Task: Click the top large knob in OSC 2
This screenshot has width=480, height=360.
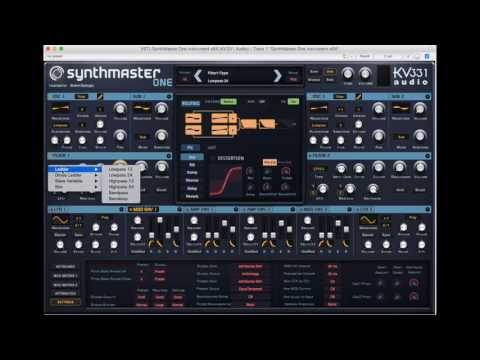Action: [x=378, y=108]
